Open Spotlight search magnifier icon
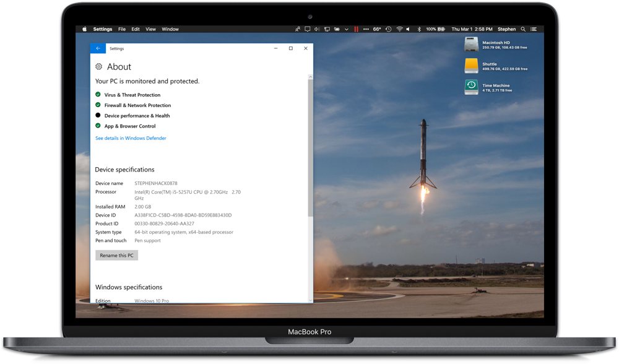619x364 pixels. (523, 29)
